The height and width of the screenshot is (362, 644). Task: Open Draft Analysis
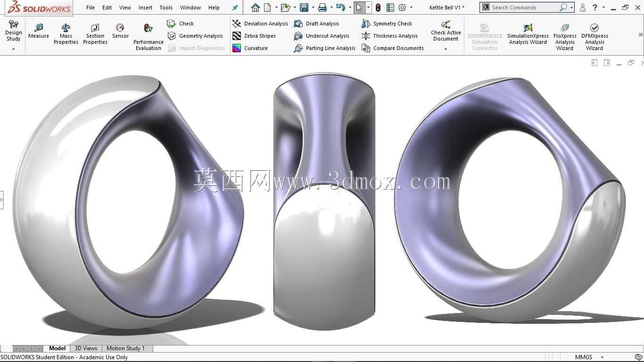coord(316,24)
